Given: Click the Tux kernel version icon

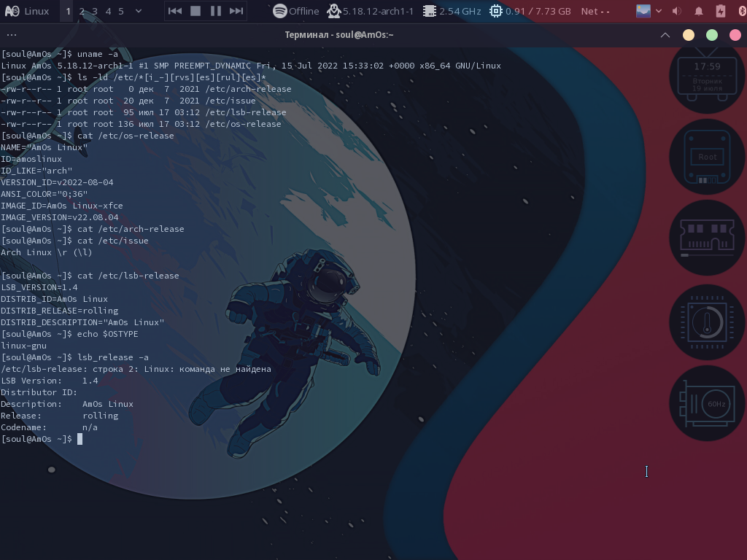Looking at the screenshot, I should 333,11.
